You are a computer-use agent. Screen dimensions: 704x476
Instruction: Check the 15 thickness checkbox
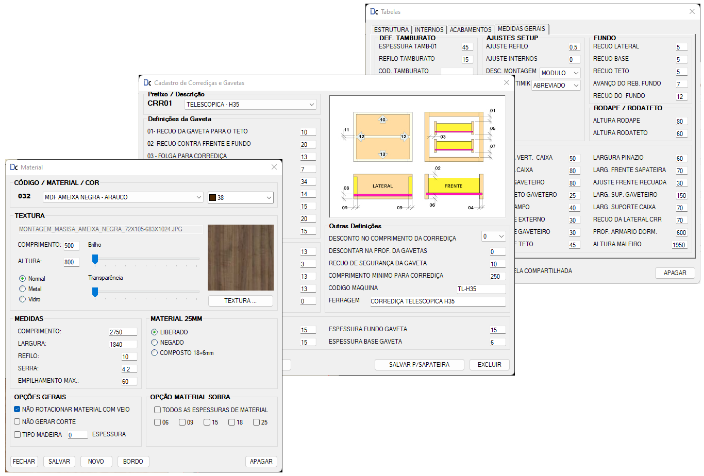pyautogui.click(x=207, y=422)
